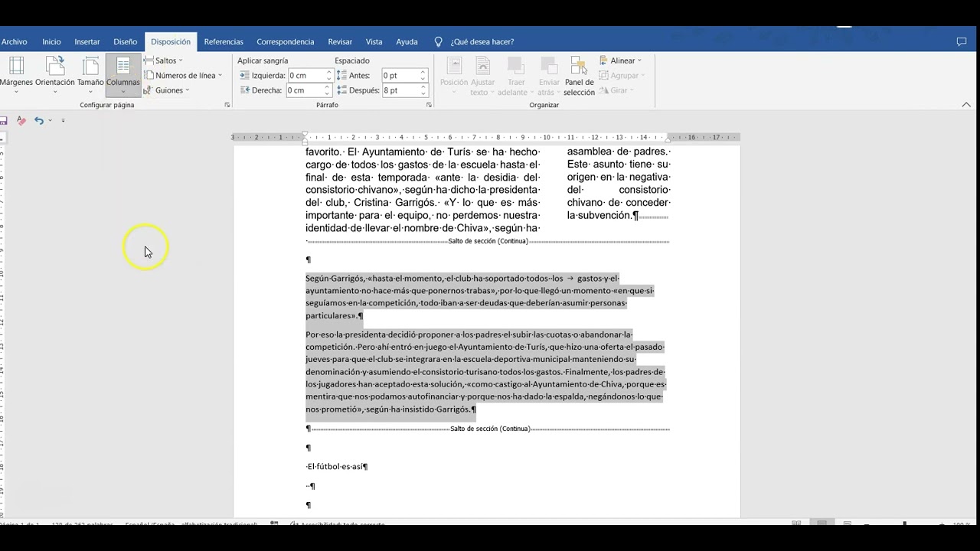Click the spacing before icon next to Antes

[341, 75]
